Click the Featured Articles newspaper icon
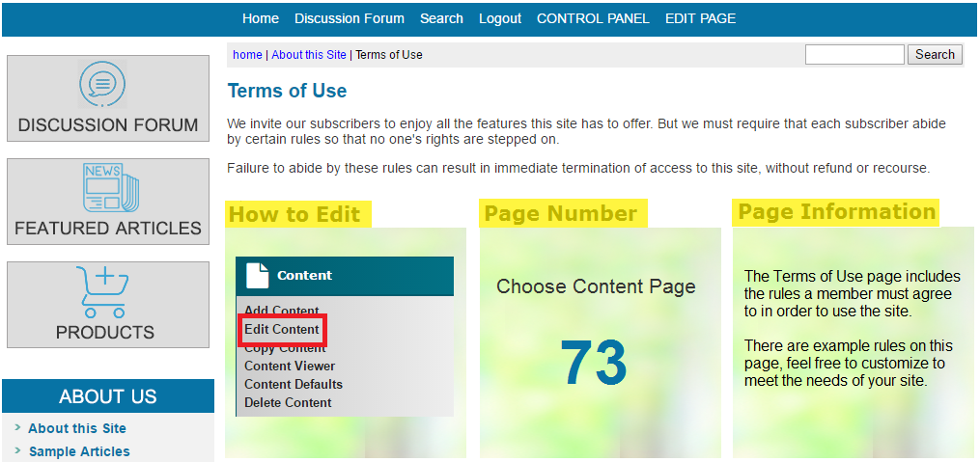The image size is (980, 462). tap(111, 188)
